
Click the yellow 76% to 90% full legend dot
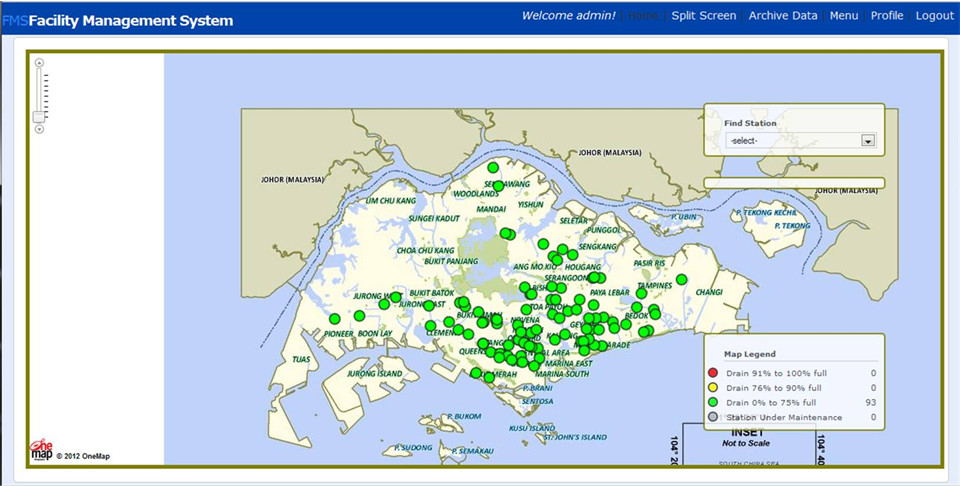(x=712, y=387)
